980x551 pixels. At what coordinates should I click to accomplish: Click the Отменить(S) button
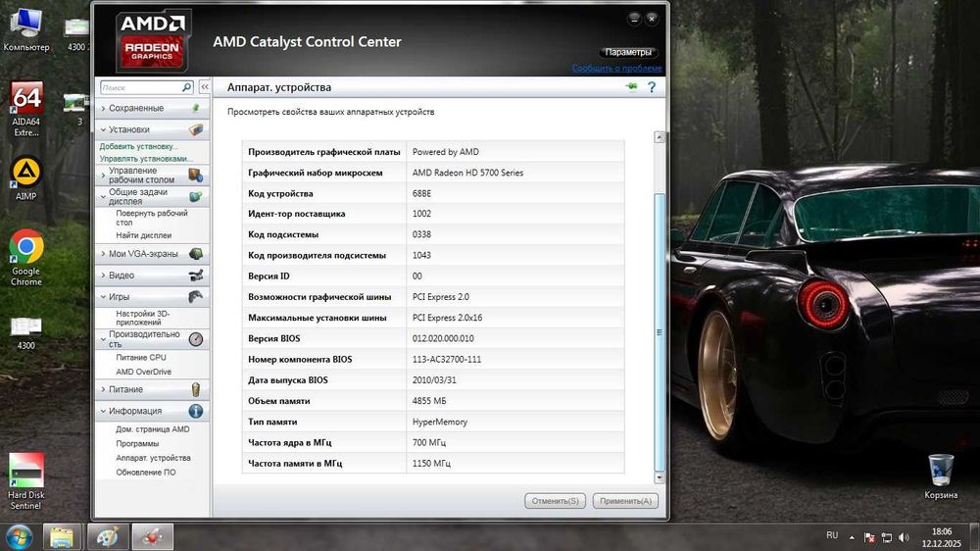point(555,501)
